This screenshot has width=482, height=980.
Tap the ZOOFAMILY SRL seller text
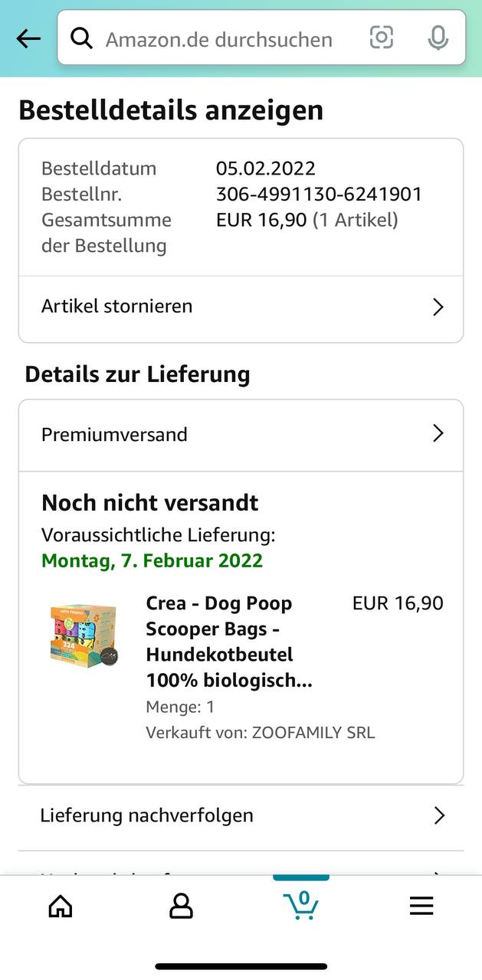point(312,733)
